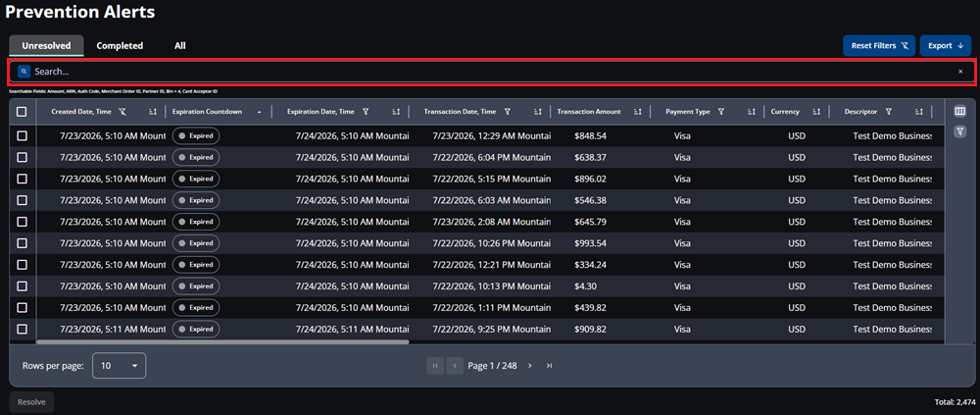Click the Visa cell in the $334.24 row
This screenshot has height=415, width=980.
682,265
